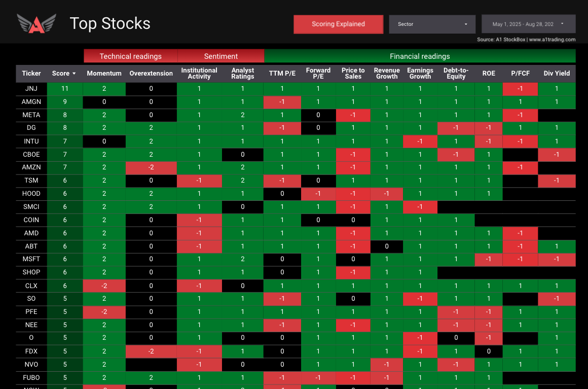Click AMZN's Overextension score cell
The image size is (588, 389).
tap(151, 167)
